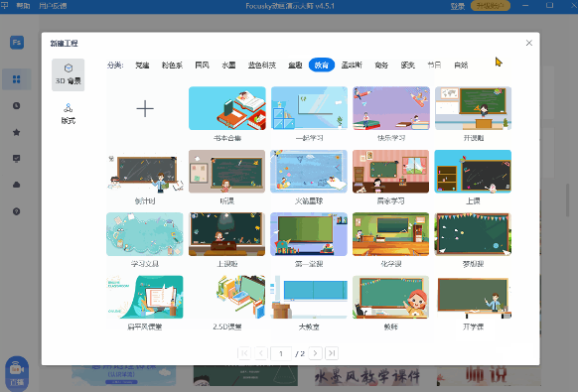Image resolution: width=578 pixels, height=392 pixels.
Task: Click the clock recent icon in sidebar
Action: click(x=17, y=106)
